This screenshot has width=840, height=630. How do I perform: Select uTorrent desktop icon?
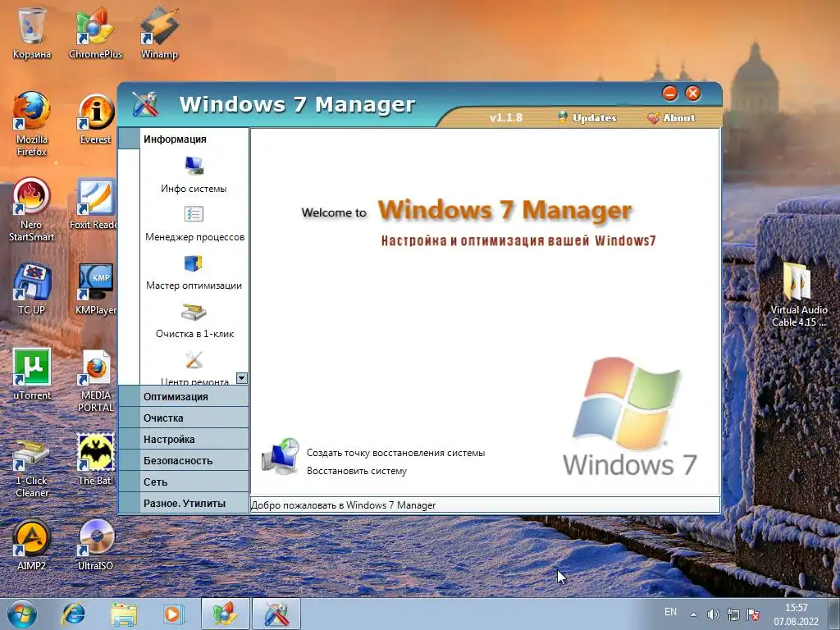[32, 374]
